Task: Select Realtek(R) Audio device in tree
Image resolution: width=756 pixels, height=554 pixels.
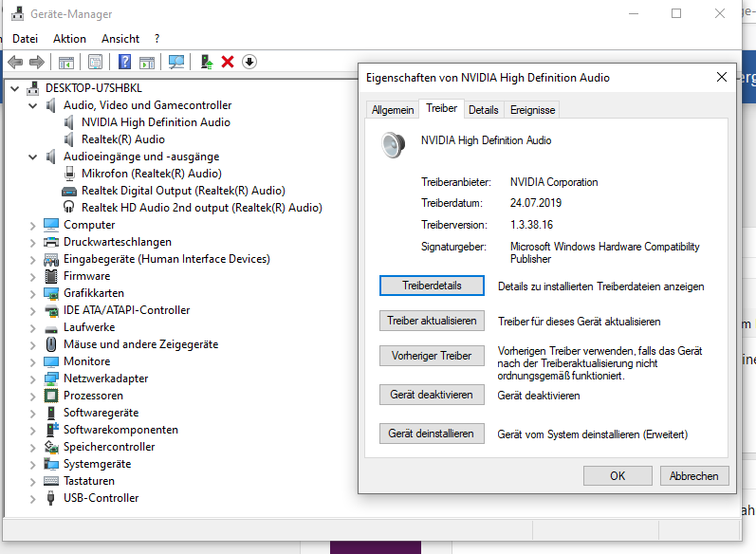Action: pos(123,139)
